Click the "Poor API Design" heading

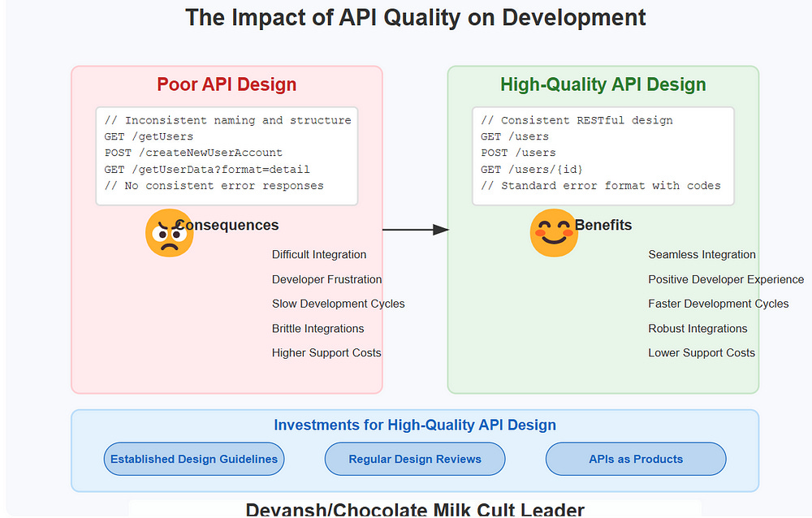[x=227, y=84]
